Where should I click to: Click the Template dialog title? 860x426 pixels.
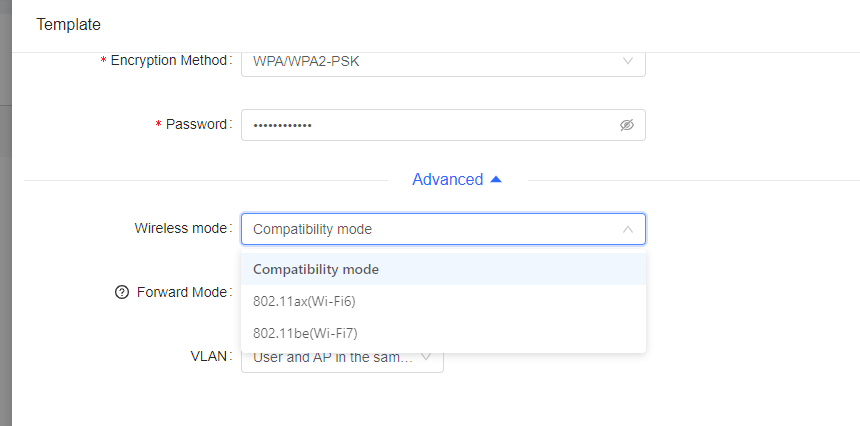[69, 25]
